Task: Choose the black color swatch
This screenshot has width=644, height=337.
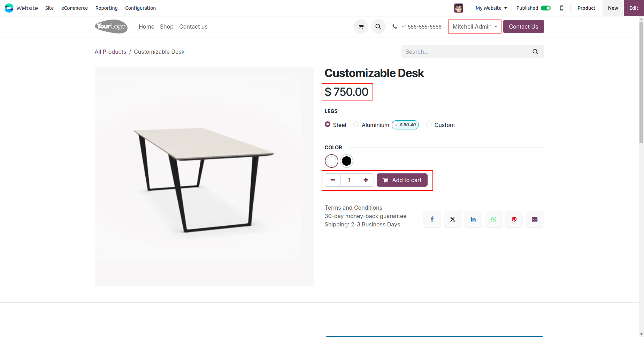Action: 346,161
